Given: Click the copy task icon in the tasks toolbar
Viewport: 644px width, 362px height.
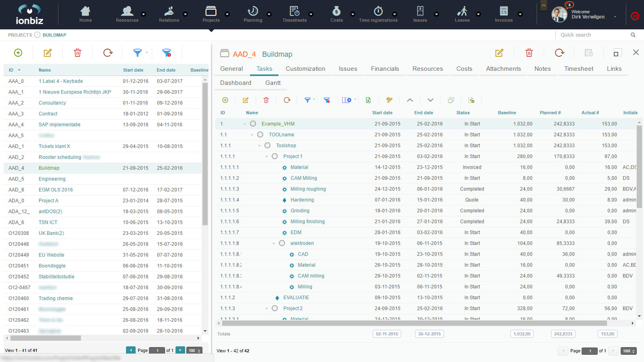Looking at the screenshot, I should coord(451,100).
